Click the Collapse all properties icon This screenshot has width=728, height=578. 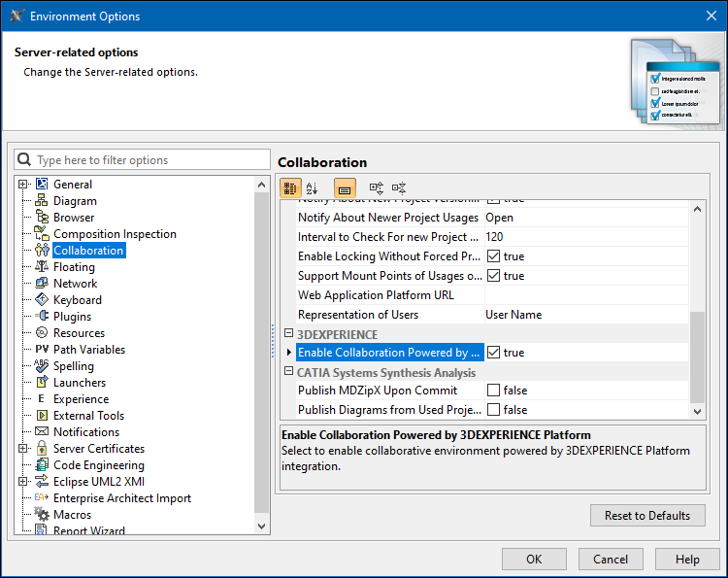pos(399,187)
